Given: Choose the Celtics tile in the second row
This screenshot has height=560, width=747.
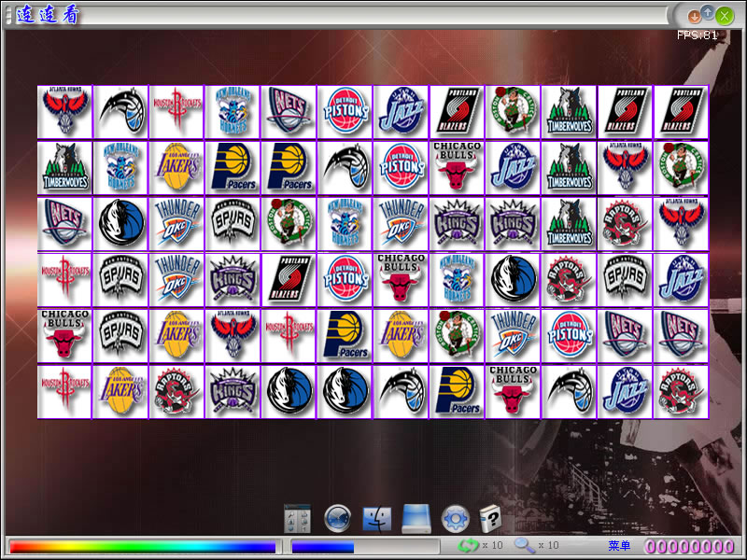Looking at the screenshot, I should 682,168.
